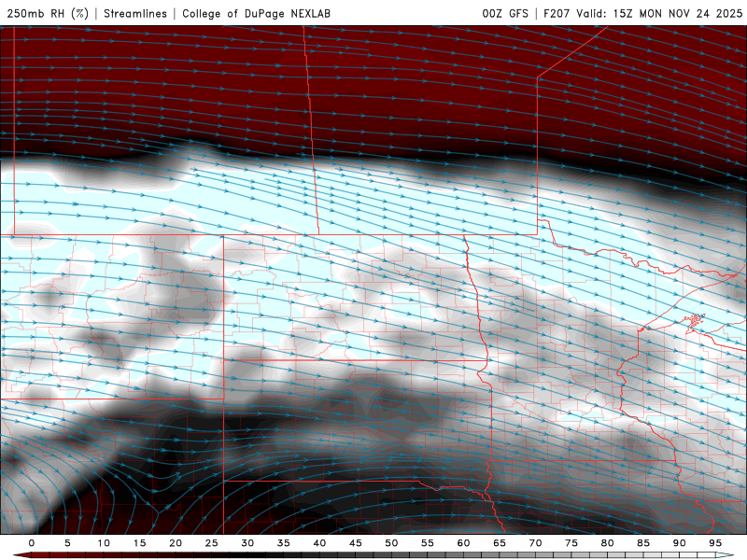Select the "15" value on the colorbar

(139, 543)
